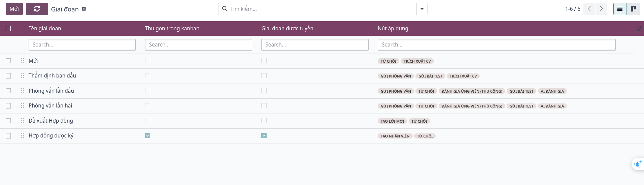This screenshot has width=644, height=185.
Task: Click TRÍCH XUẤT CV tag in Mới row
Action: 417,61
